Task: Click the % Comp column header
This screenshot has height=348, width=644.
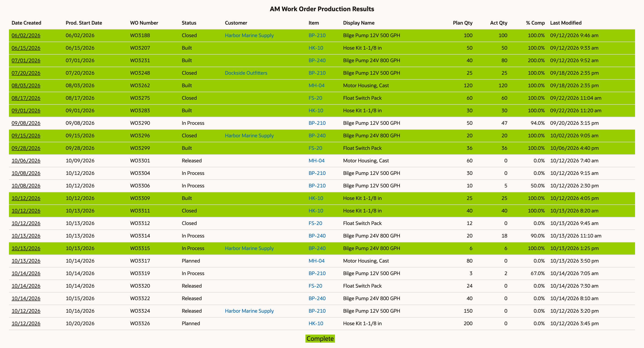Action: [x=535, y=23]
